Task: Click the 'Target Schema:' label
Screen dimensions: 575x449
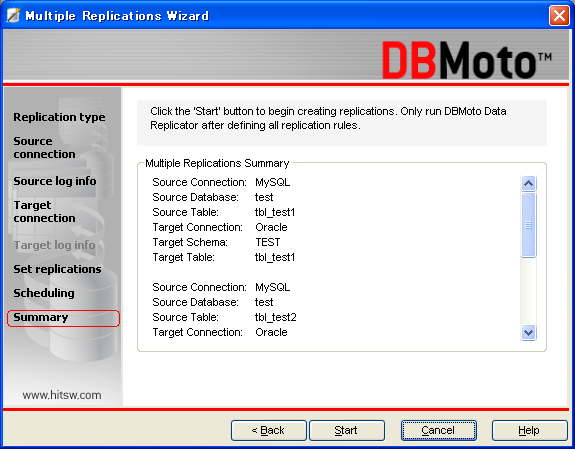Action: (x=190, y=242)
